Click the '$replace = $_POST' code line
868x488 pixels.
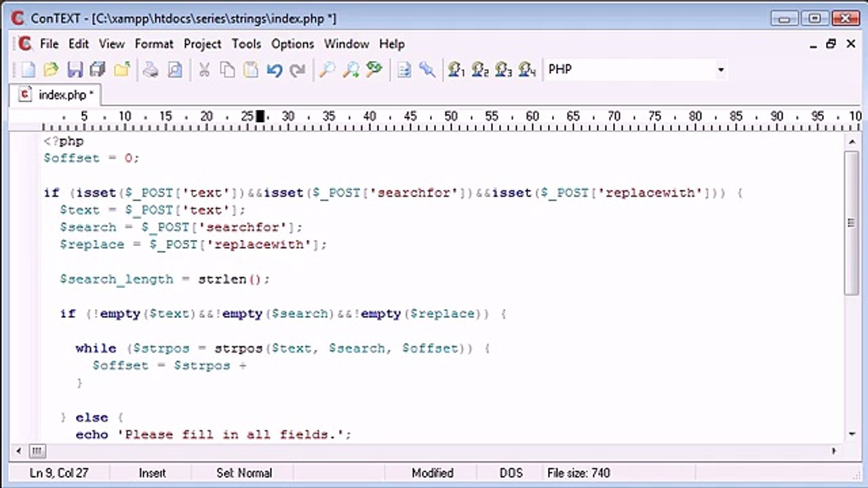[x=193, y=245]
